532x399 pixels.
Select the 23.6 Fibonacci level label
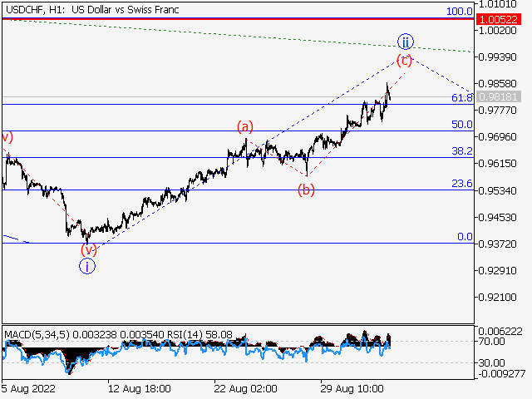click(462, 184)
